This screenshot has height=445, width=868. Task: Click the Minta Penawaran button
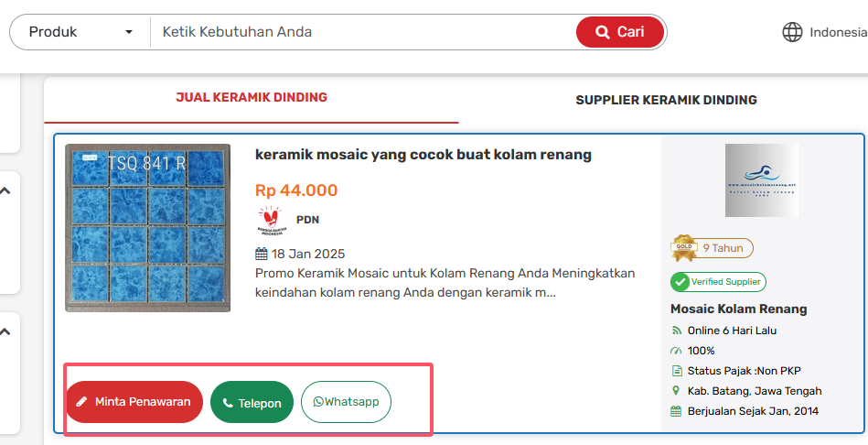[134, 402]
